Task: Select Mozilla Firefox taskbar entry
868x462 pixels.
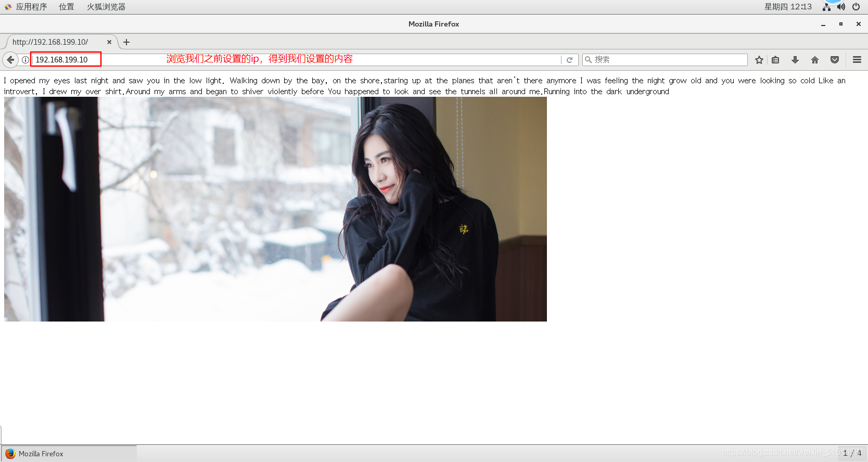Action: 69,454
